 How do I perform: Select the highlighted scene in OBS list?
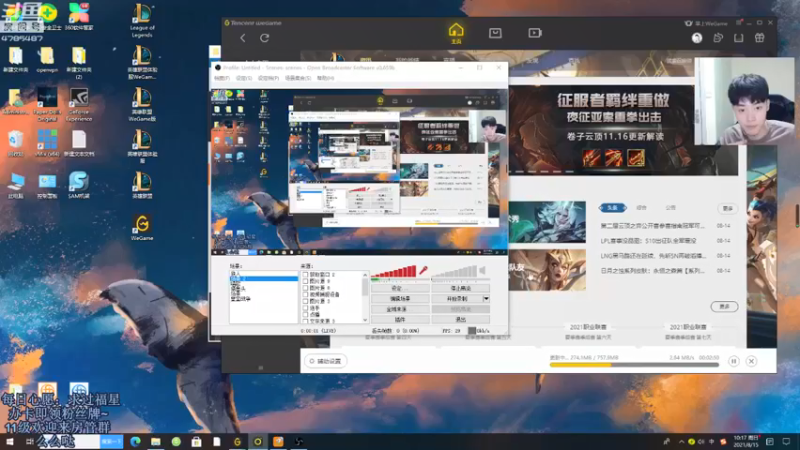(x=263, y=279)
